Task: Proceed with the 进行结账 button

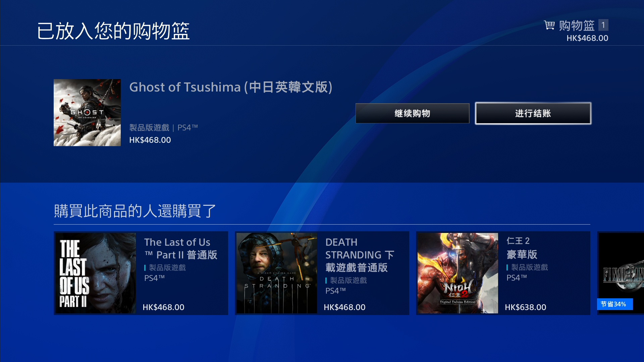Action: (x=533, y=113)
